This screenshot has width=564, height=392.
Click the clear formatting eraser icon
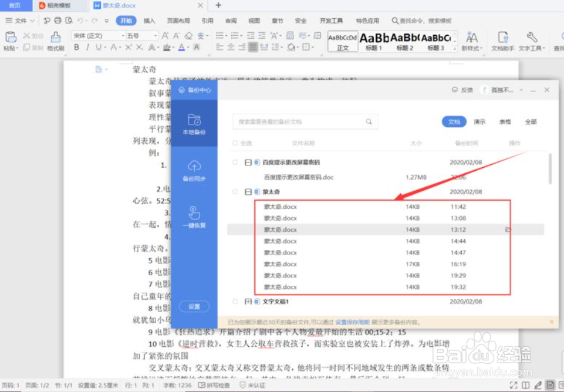coord(188,36)
